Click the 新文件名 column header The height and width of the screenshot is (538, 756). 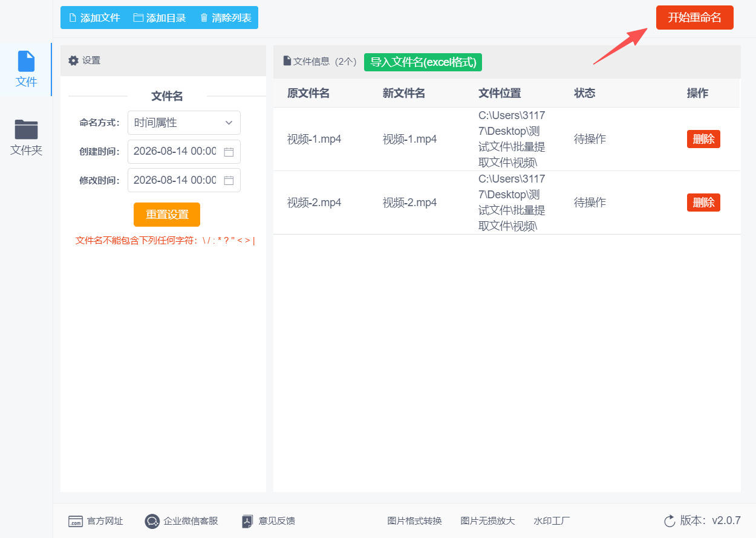click(404, 93)
